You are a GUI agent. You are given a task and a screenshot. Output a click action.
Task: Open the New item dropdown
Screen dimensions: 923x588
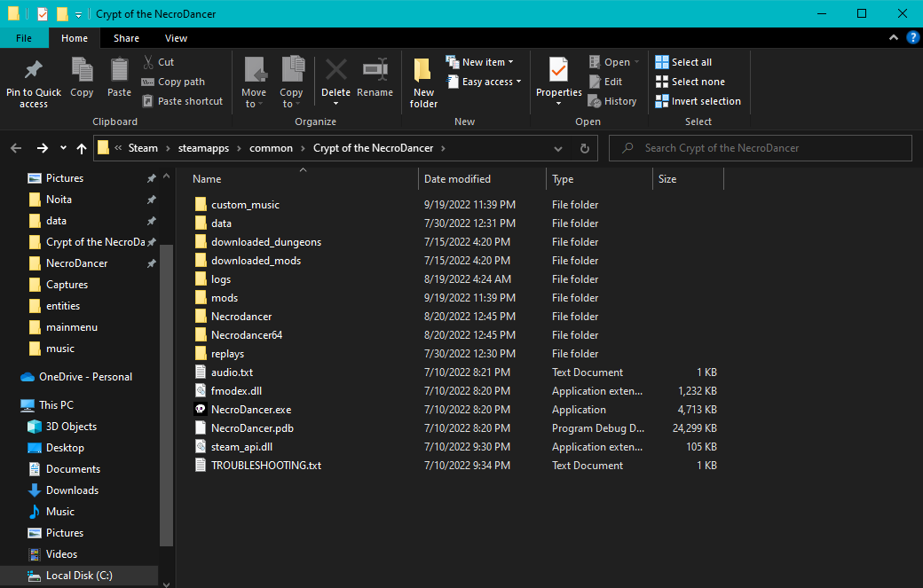pos(480,62)
